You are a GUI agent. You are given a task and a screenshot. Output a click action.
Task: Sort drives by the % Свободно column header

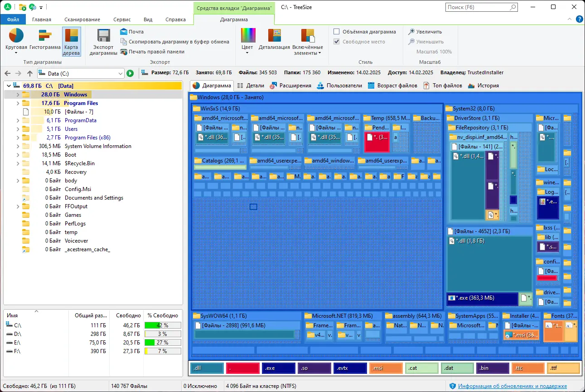tap(162, 315)
